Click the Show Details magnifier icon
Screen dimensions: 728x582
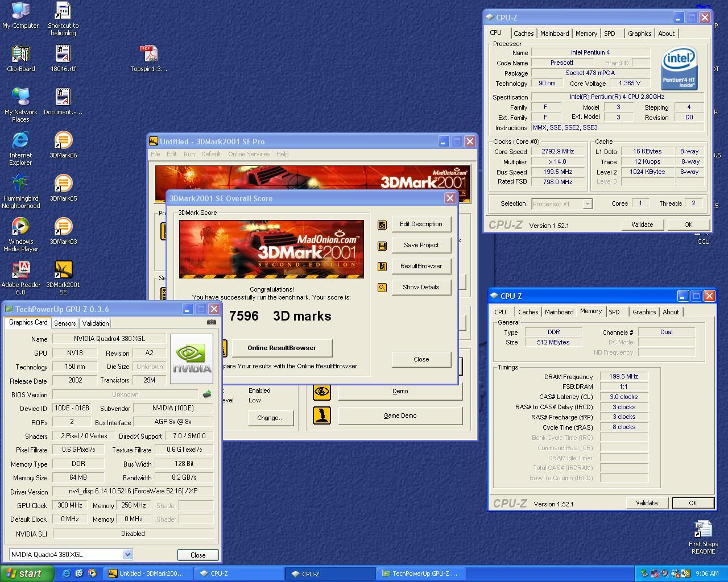click(382, 288)
